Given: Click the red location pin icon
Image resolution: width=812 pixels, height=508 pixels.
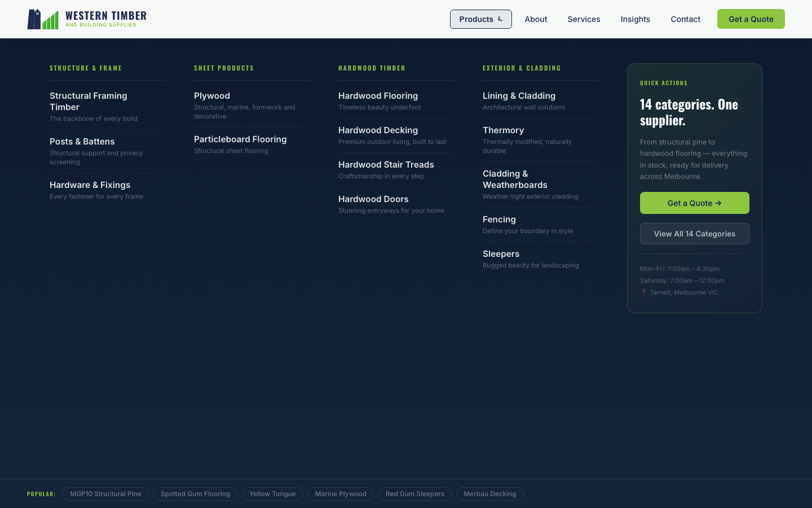Looking at the screenshot, I should [643, 292].
